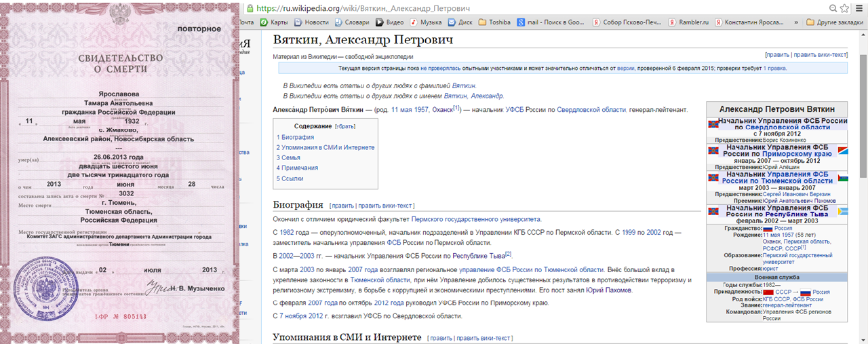Open the Вяткин surname disambiguation link
The height and width of the screenshot is (344, 868).
coord(464,85)
